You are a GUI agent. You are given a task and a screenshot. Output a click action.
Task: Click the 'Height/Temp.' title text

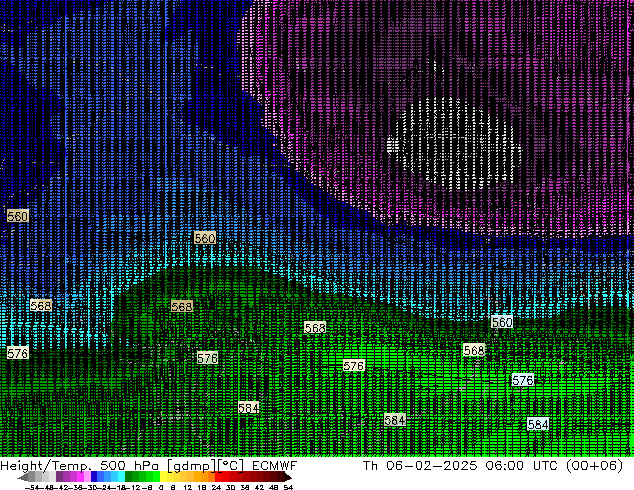pyautogui.click(x=46, y=465)
